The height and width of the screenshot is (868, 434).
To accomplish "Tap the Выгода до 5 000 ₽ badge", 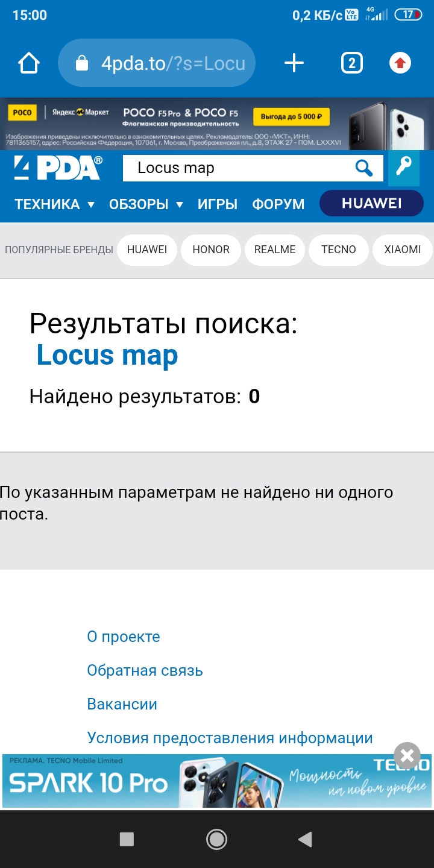I will coord(292,116).
